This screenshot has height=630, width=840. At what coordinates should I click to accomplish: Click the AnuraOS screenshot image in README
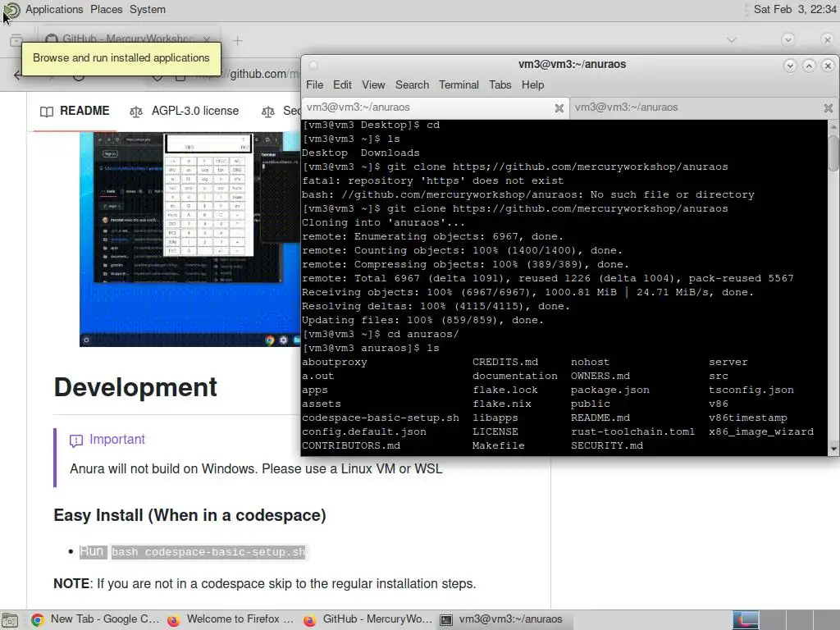pos(189,239)
